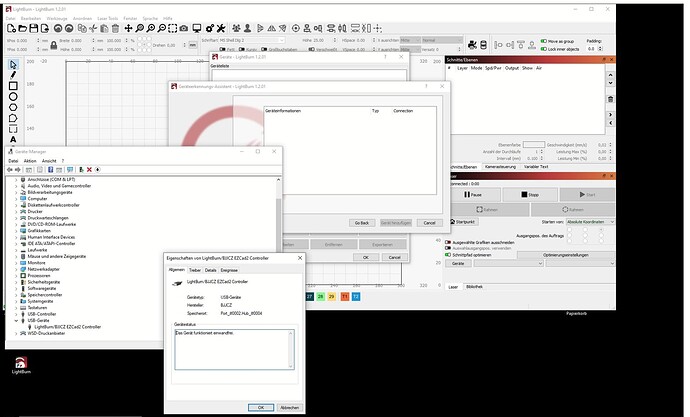This screenshot has width=690, height=417.
Task: Click the Redo icon in LightBurn toolbar
Action: [69, 29]
